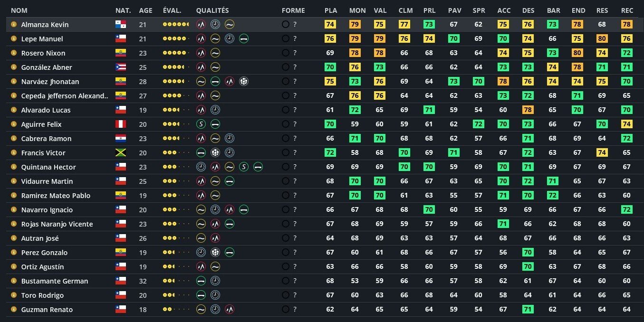This screenshot has height=322, width=644.
Task: Click the cobbles icon in Perez Gonzalo's row
Action: 215,253
